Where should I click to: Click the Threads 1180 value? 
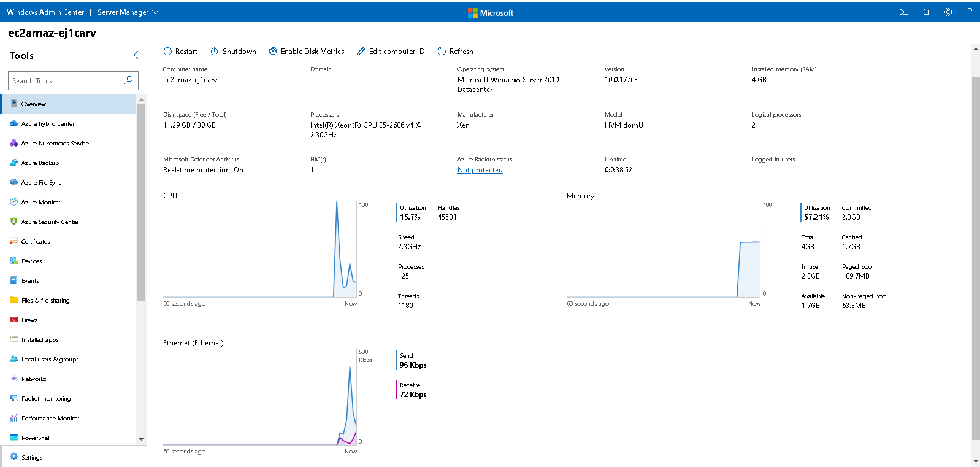(405, 306)
